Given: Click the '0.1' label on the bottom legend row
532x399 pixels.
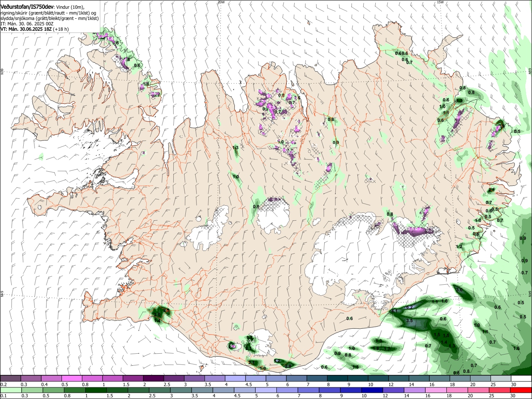Looking at the screenshot, I should (x=3, y=396).
